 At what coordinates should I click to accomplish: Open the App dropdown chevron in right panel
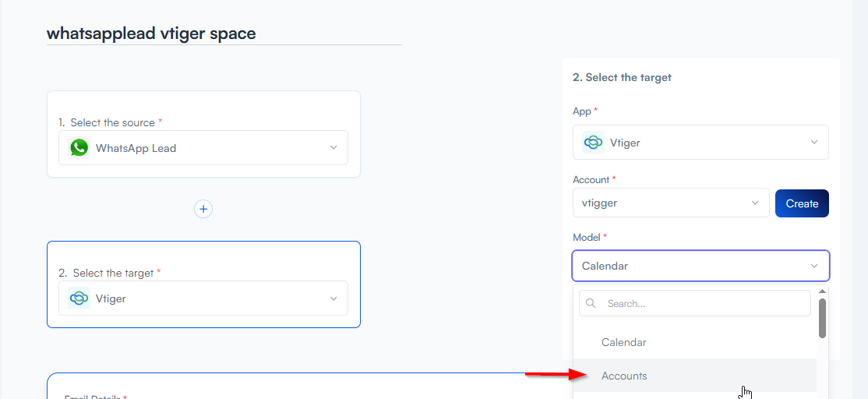[x=814, y=143]
